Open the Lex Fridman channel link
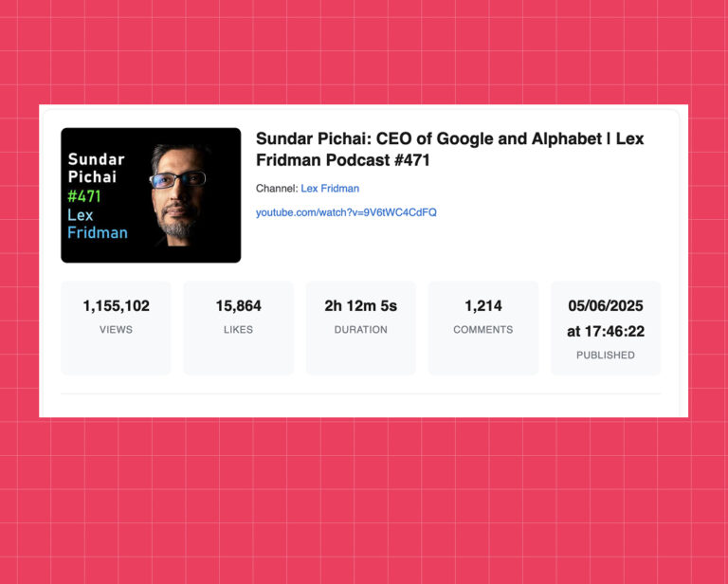 click(330, 189)
